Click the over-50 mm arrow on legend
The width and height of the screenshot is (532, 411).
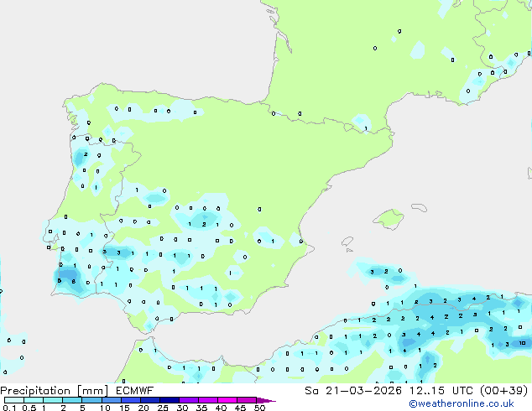tap(266, 400)
